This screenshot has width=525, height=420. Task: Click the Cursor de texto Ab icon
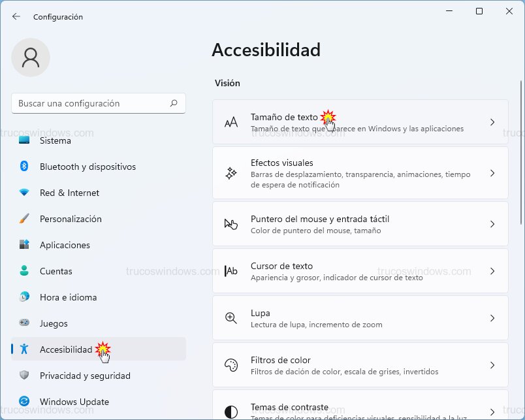[231, 270]
